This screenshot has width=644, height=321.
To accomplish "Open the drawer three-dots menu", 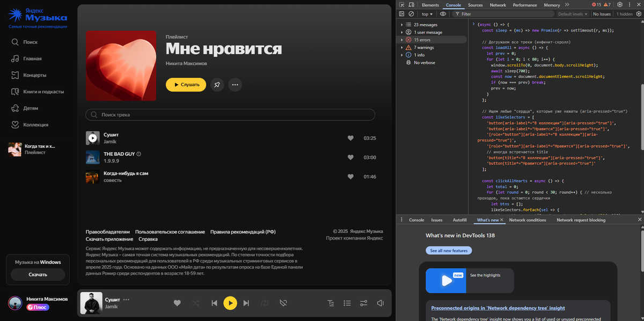I will coord(401,220).
